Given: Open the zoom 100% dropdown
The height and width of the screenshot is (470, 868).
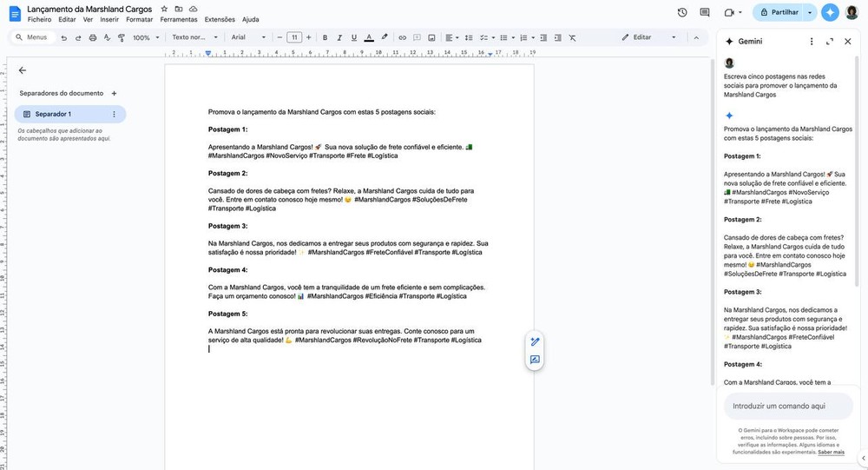Looking at the screenshot, I should point(146,37).
